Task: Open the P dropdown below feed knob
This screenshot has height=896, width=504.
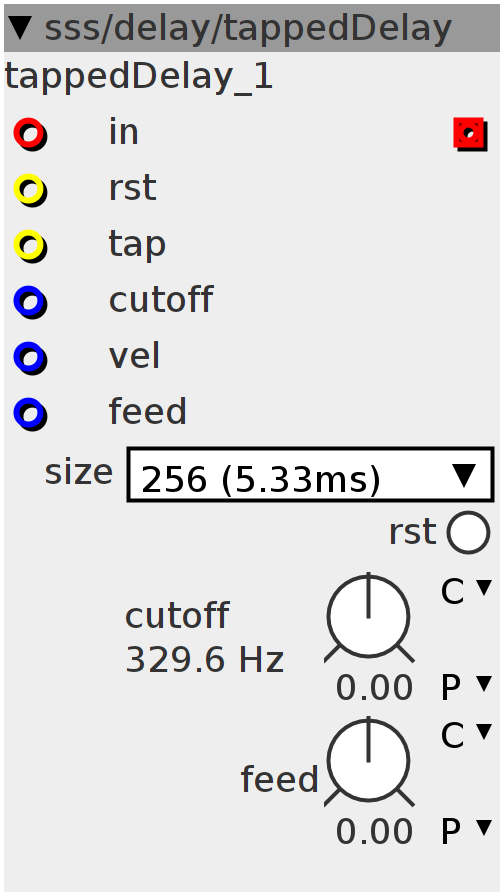Action: [x=466, y=831]
